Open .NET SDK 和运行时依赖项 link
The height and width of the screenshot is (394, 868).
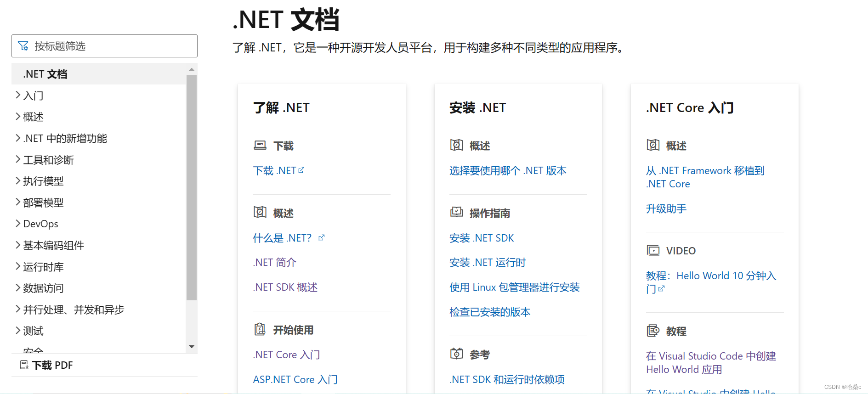click(x=507, y=380)
